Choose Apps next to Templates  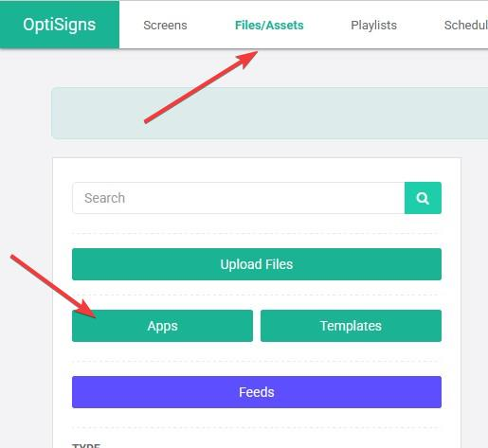(162, 326)
